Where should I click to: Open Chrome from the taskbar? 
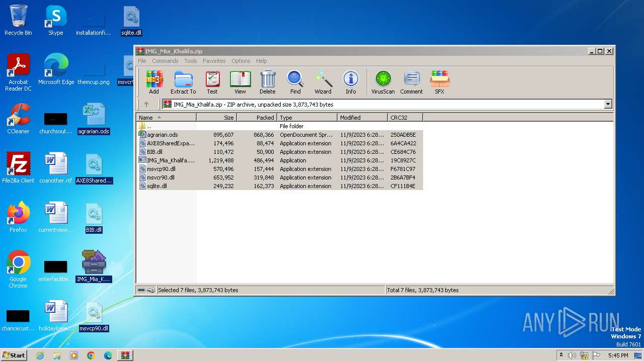point(91,355)
